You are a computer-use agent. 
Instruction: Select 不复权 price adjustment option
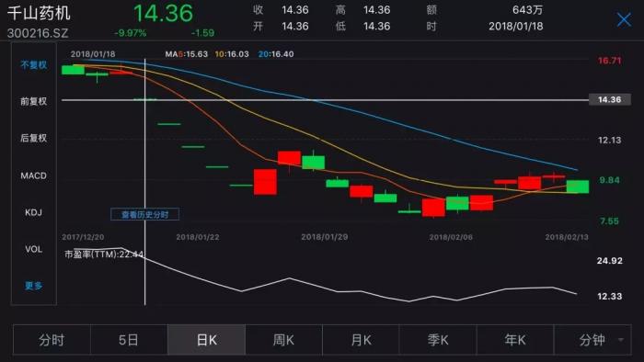[34, 65]
